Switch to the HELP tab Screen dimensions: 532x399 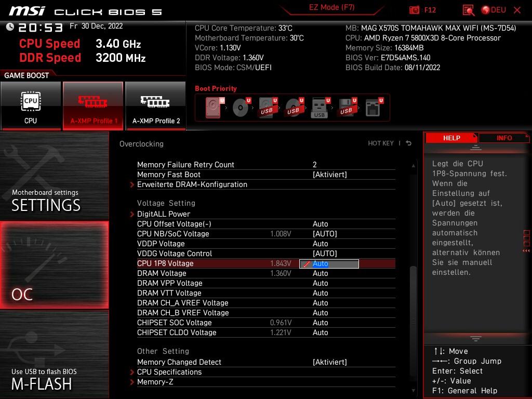coord(451,138)
